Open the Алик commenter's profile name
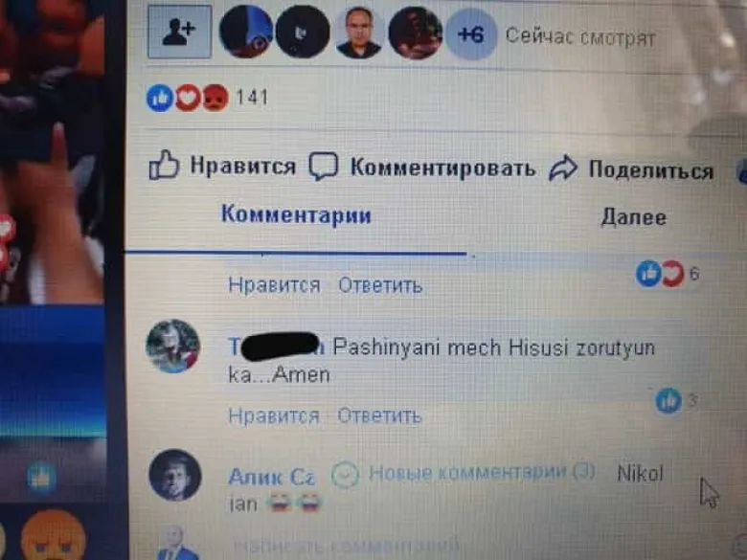The width and height of the screenshot is (747, 560). 272,477
